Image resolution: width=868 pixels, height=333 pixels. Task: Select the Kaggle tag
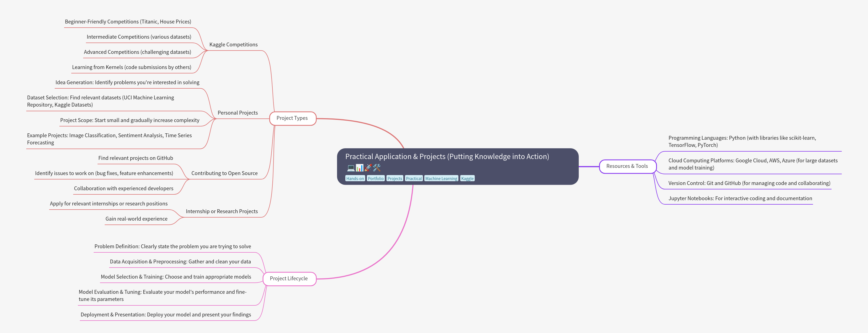coord(467,178)
